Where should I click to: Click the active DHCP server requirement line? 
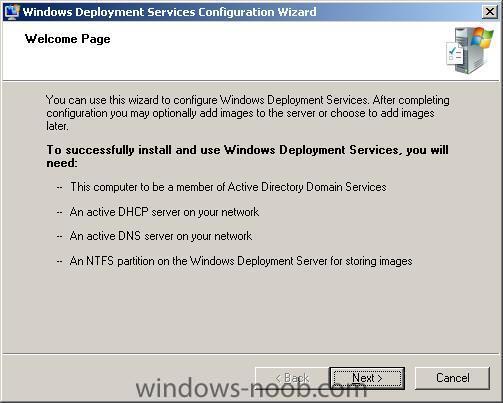[164, 212]
